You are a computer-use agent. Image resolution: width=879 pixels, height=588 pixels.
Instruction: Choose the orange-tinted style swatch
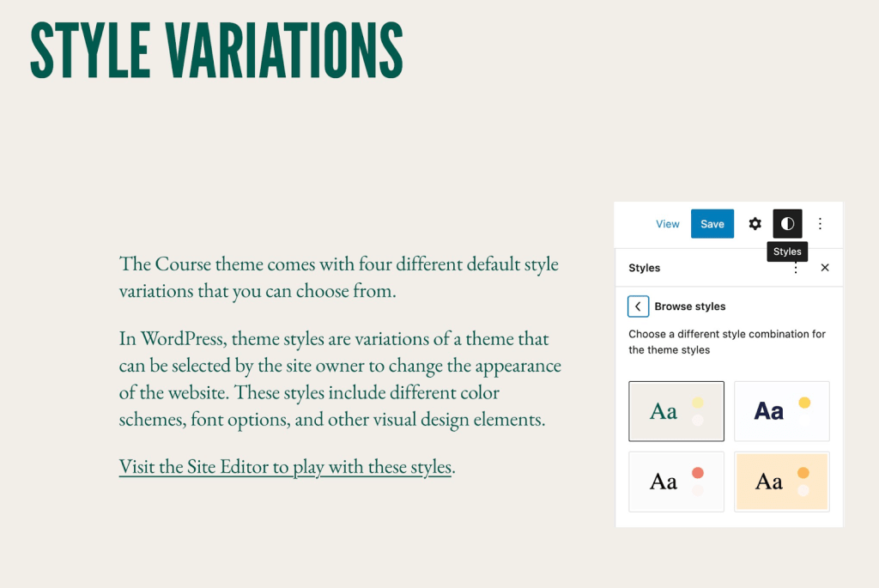(x=781, y=481)
